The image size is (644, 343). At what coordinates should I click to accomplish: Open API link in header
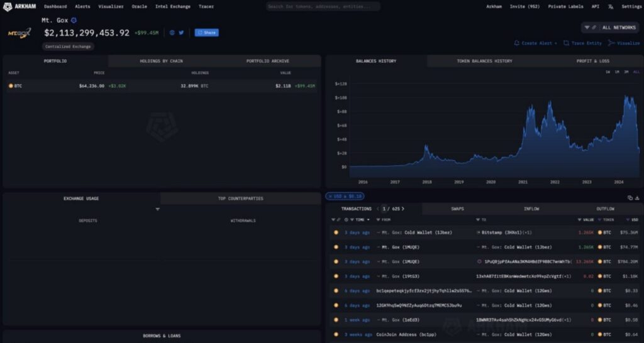click(595, 6)
